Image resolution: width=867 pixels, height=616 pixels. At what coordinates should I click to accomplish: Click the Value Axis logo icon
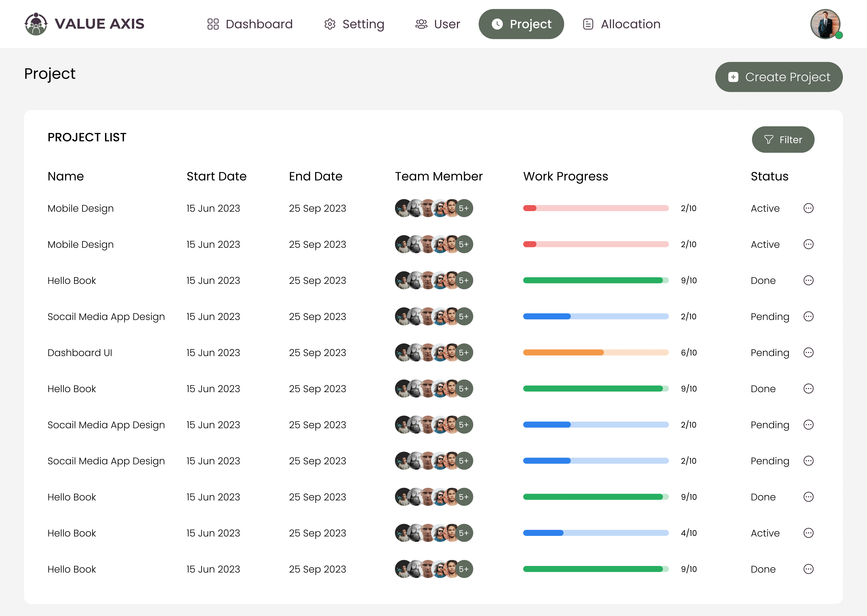pyautogui.click(x=36, y=24)
